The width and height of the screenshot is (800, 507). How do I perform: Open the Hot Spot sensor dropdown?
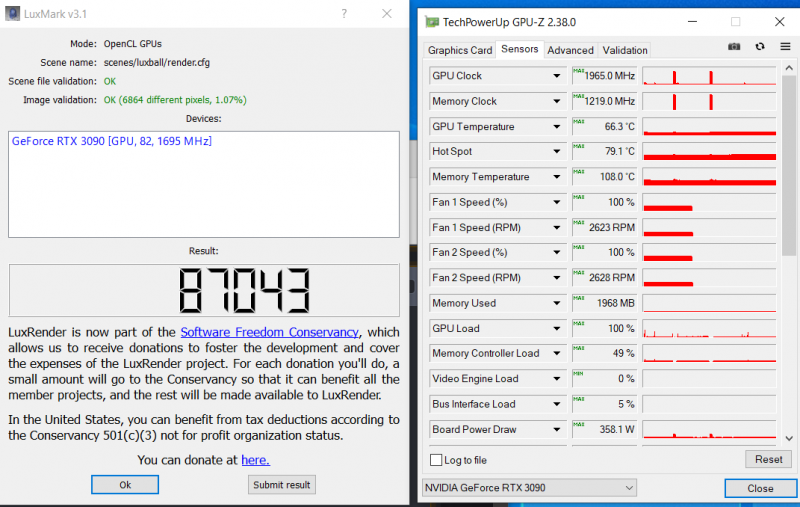tap(557, 151)
